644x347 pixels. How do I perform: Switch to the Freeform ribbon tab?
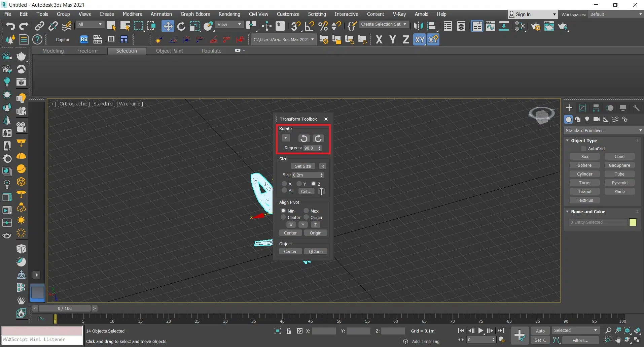pos(87,51)
